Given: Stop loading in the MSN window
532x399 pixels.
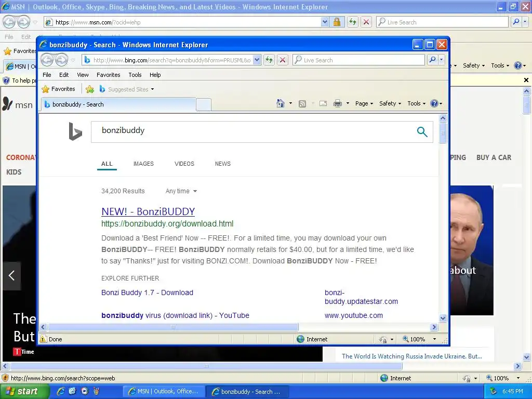Looking at the screenshot, I should 366,22.
